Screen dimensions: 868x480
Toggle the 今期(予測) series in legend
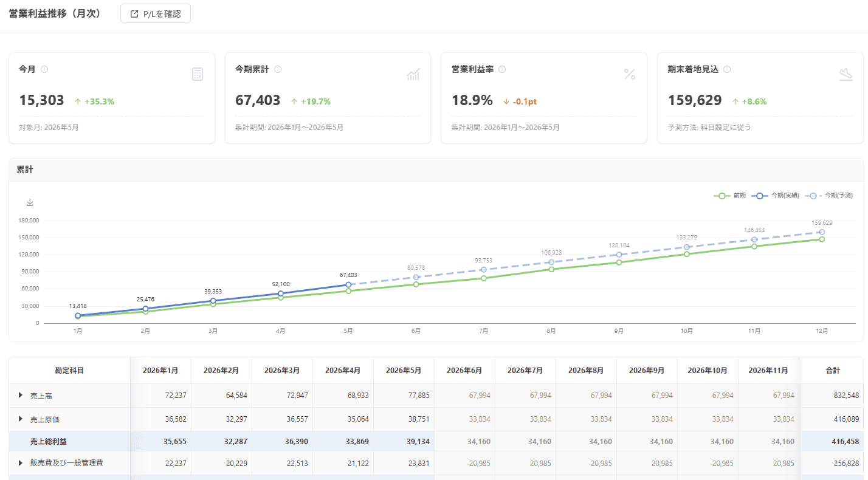click(x=829, y=196)
